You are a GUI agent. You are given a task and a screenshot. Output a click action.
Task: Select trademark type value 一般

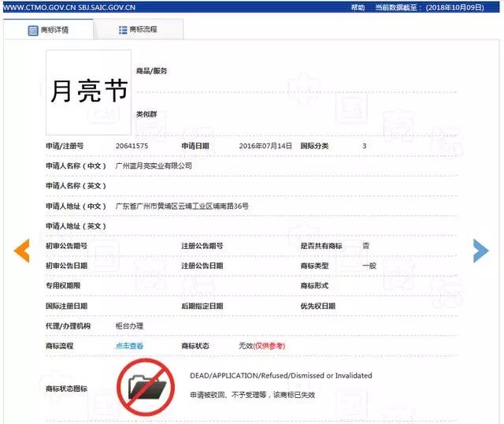point(369,266)
